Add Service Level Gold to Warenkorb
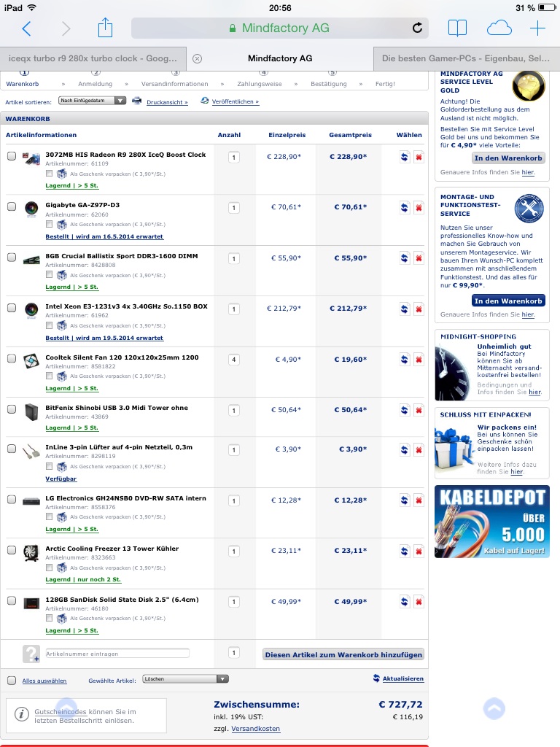The image size is (560, 747). point(508,158)
